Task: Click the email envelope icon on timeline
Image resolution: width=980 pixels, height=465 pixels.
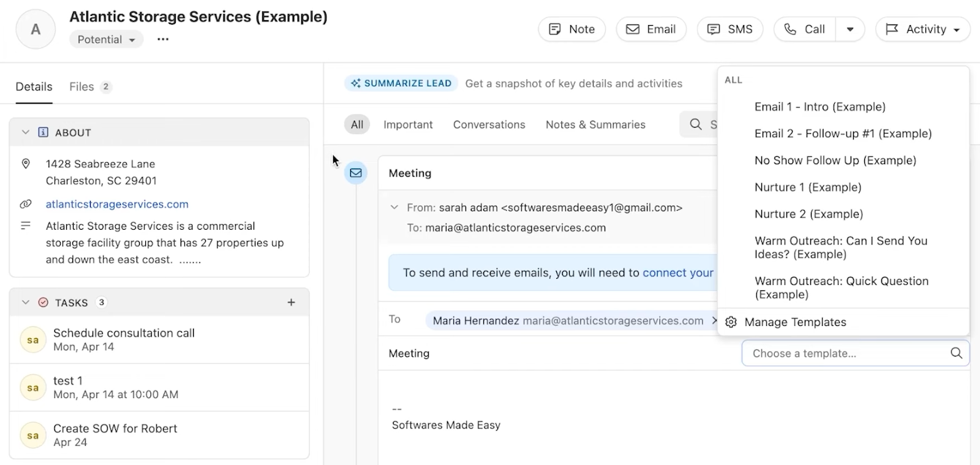Action: (356, 173)
